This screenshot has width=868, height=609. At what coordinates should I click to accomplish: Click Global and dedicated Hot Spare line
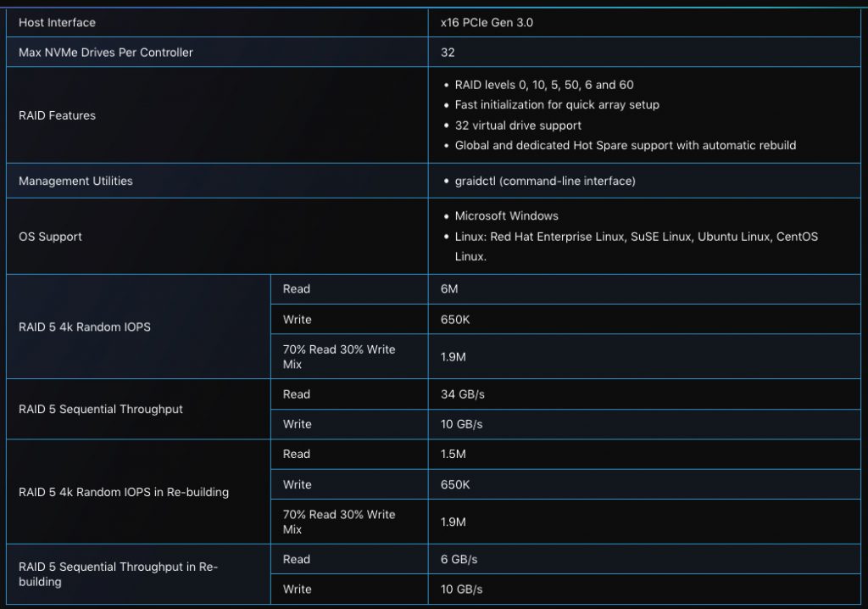pos(626,145)
